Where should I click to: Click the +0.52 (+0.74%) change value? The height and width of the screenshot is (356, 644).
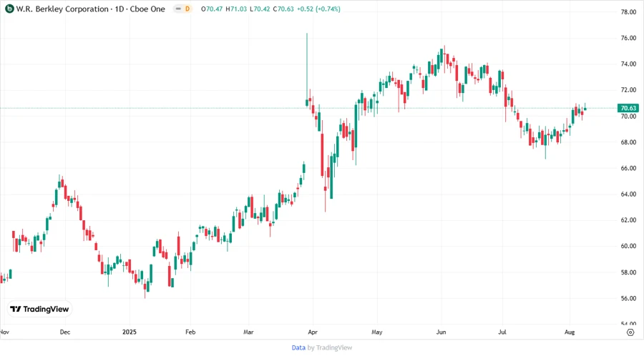(x=318, y=9)
